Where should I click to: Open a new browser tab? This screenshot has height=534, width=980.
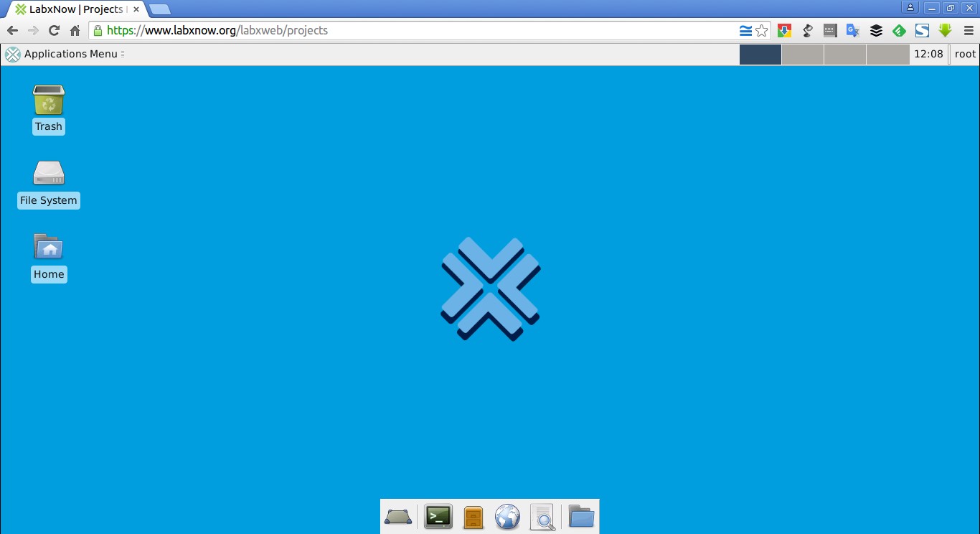(159, 9)
